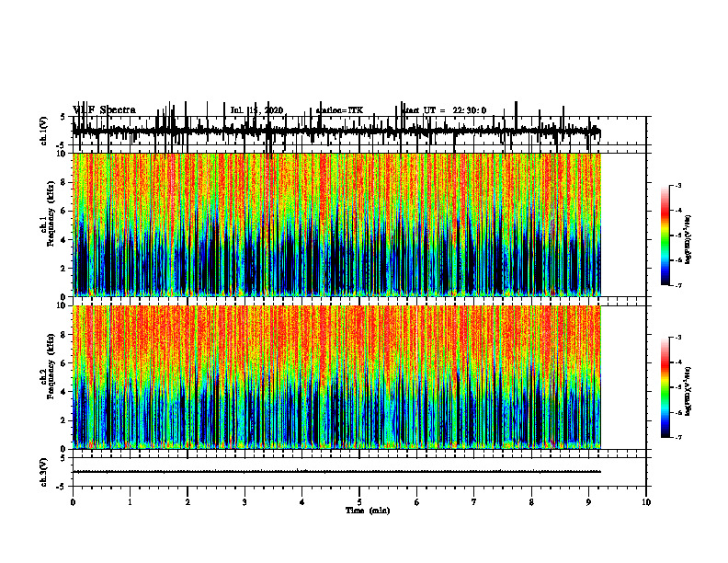728x563 pixels.
Task: Click inside the ch.2 frequency spectrogram
Action: (336, 377)
